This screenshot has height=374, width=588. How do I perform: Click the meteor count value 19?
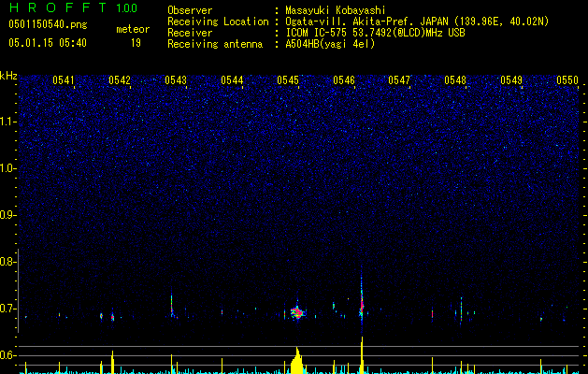[136, 43]
